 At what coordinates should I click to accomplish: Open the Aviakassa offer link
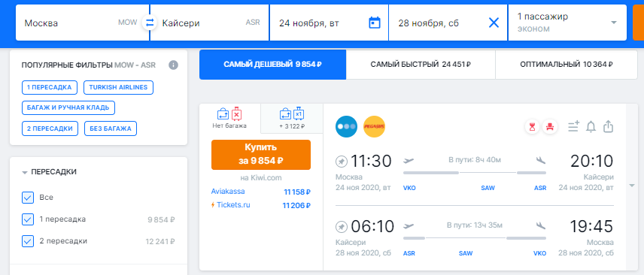coord(228,192)
